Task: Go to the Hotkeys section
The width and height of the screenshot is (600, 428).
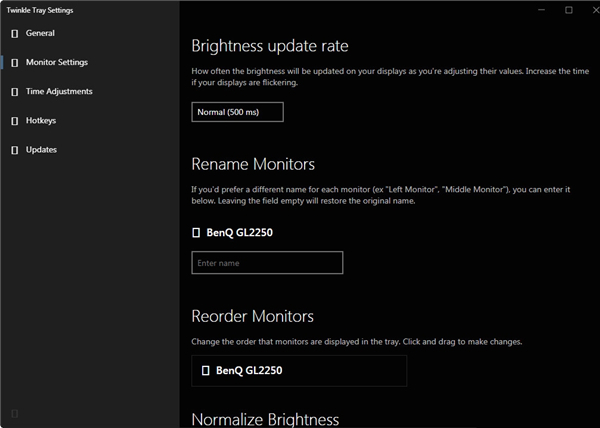Action: 41,121
